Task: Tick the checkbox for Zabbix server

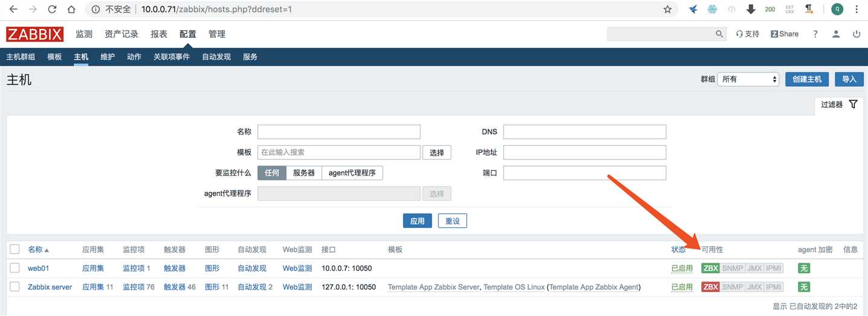Action: click(14, 286)
